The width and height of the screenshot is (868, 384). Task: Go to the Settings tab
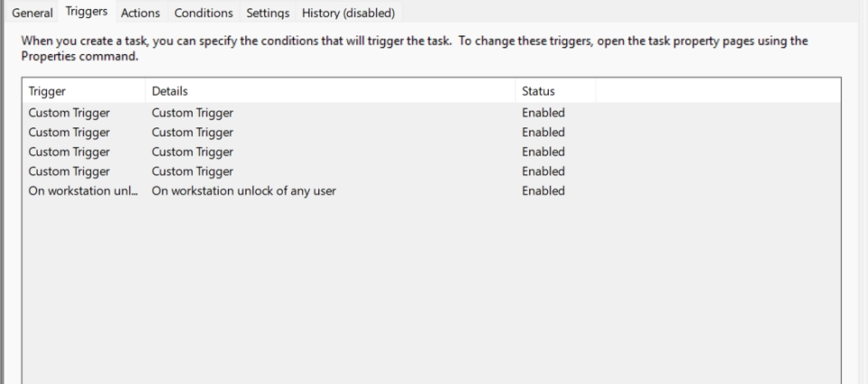(x=268, y=13)
